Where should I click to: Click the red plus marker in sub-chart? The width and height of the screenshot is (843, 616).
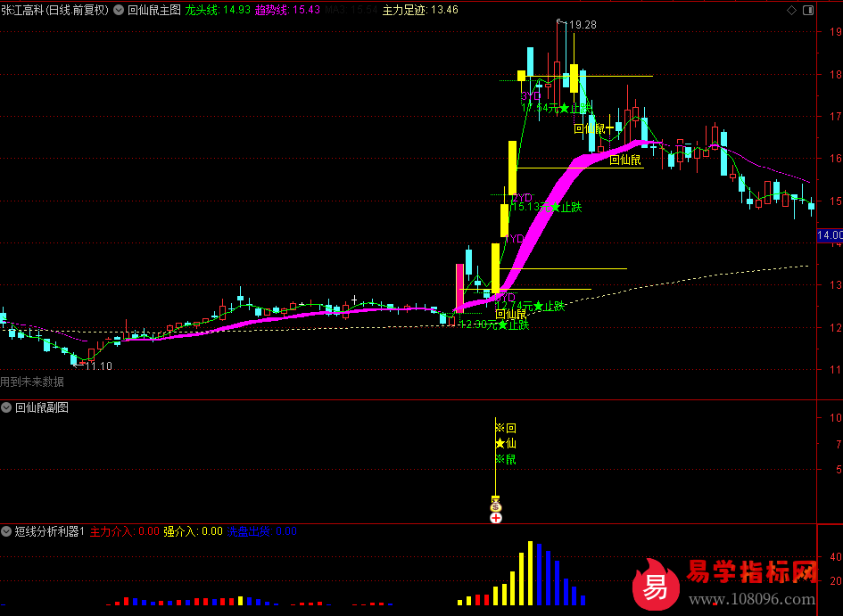(x=495, y=518)
